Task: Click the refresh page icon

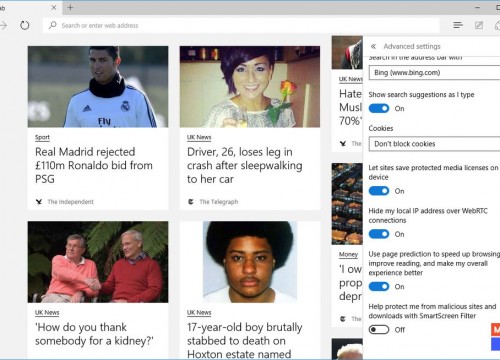Action: tap(25, 25)
